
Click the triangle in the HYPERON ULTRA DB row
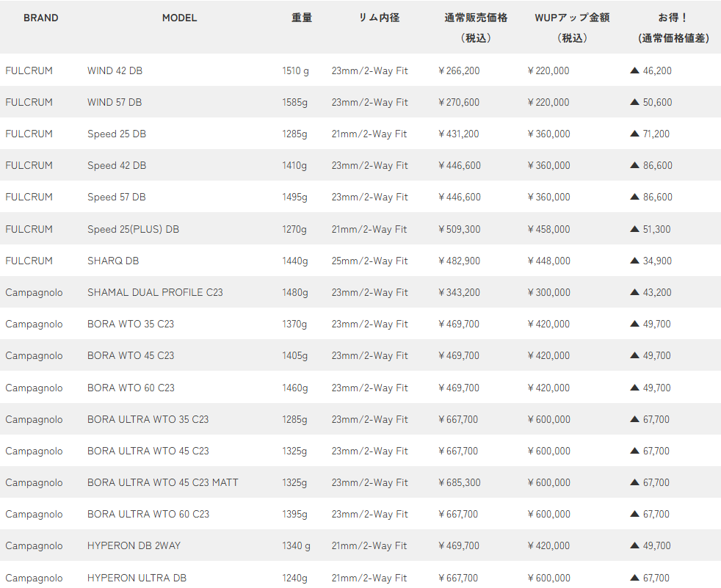tap(635, 578)
